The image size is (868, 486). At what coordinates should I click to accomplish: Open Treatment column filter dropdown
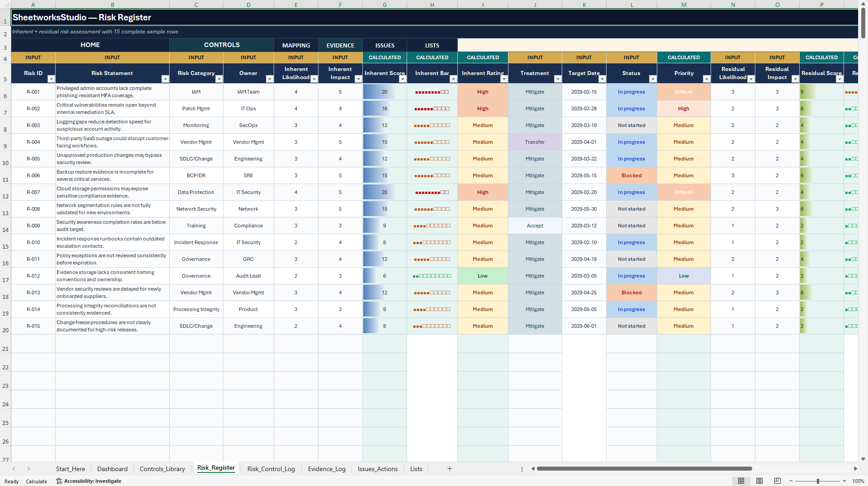pyautogui.click(x=558, y=79)
